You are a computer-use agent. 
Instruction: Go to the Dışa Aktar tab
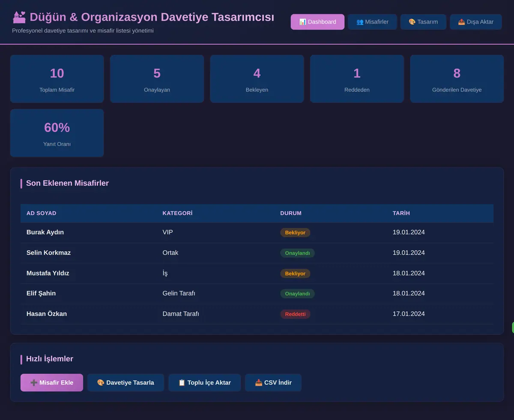(475, 22)
